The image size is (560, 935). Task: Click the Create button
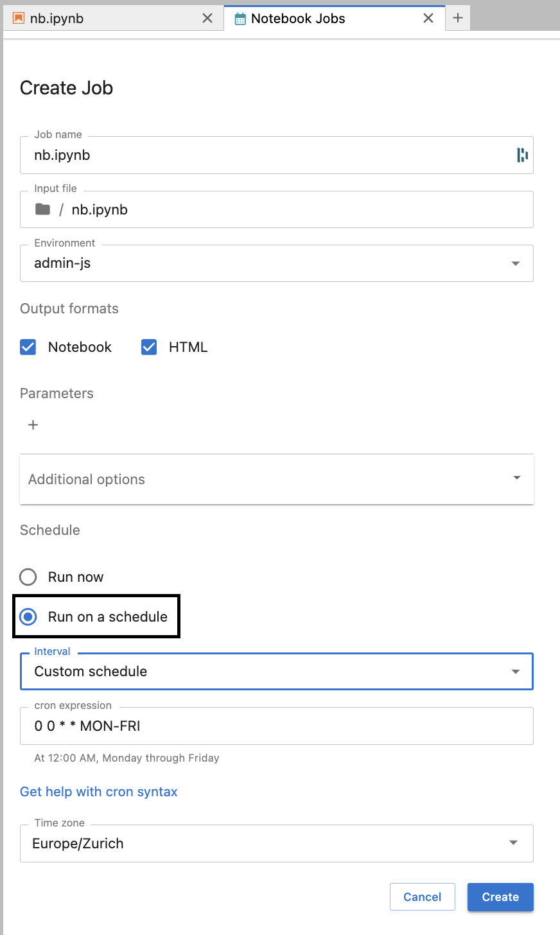(500, 897)
